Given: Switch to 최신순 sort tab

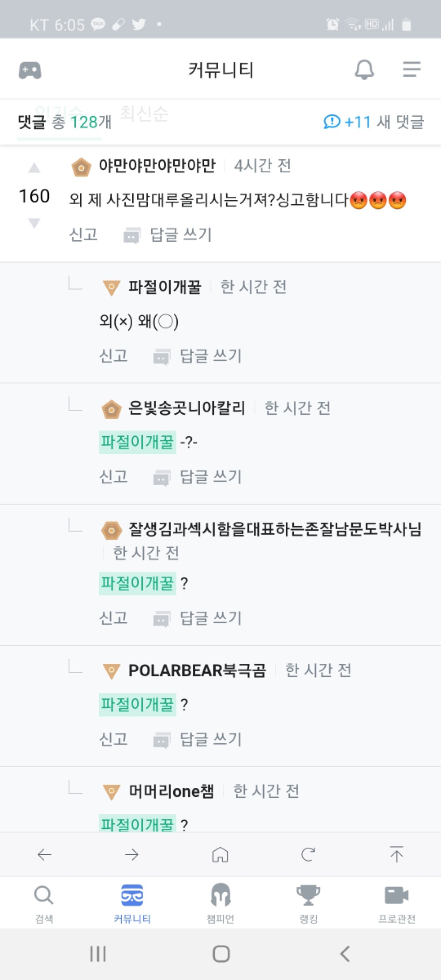Looking at the screenshot, I should coord(144,113).
